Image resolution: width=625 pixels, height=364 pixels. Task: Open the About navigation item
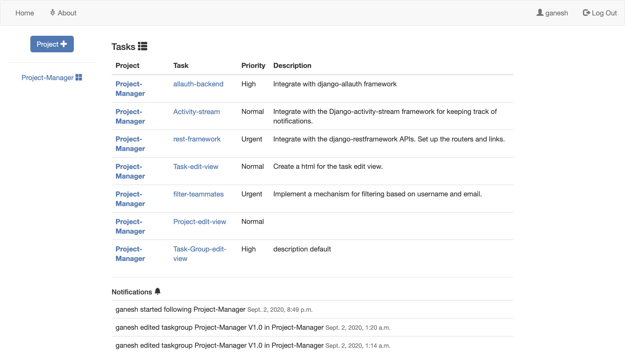tap(67, 13)
